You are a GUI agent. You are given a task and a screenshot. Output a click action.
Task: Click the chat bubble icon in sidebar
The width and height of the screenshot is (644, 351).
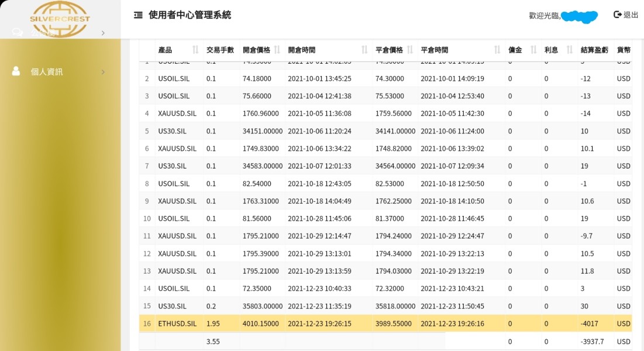pyautogui.click(x=17, y=32)
